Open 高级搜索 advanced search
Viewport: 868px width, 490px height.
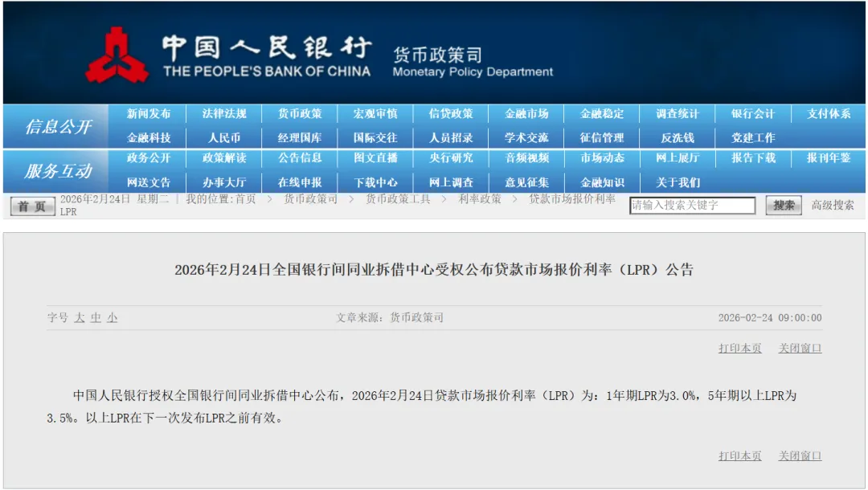click(833, 205)
